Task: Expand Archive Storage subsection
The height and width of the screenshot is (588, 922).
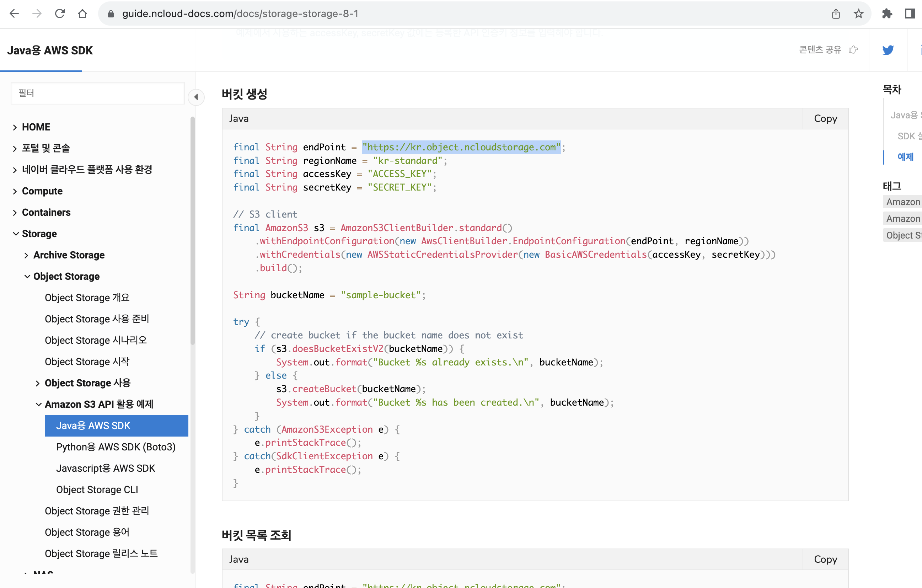Action: (26, 255)
